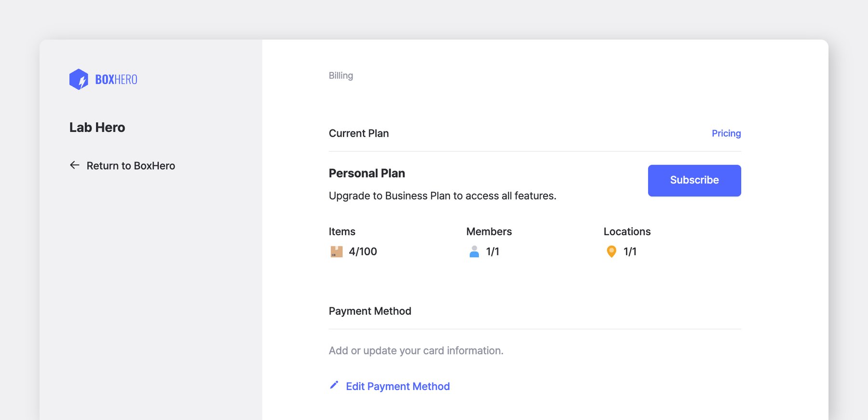Image resolution: width=868 pixels, height=420 pixels.
Task: Click the Locations map pin icon
Action: (x=611, y=252)
